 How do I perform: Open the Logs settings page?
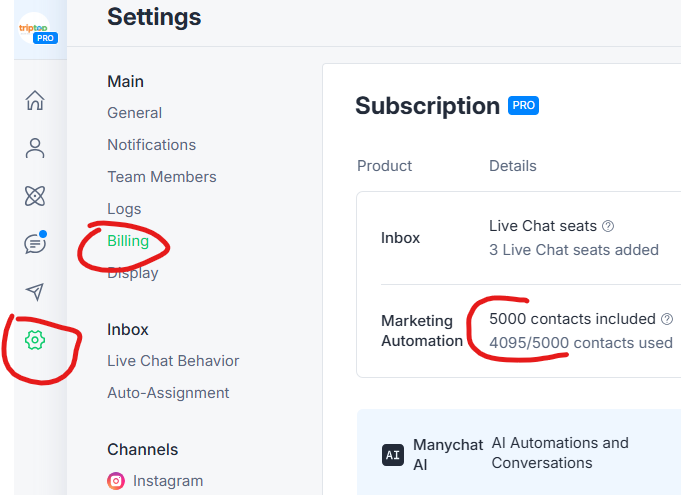pyautogui.click(x=124, y=209)
